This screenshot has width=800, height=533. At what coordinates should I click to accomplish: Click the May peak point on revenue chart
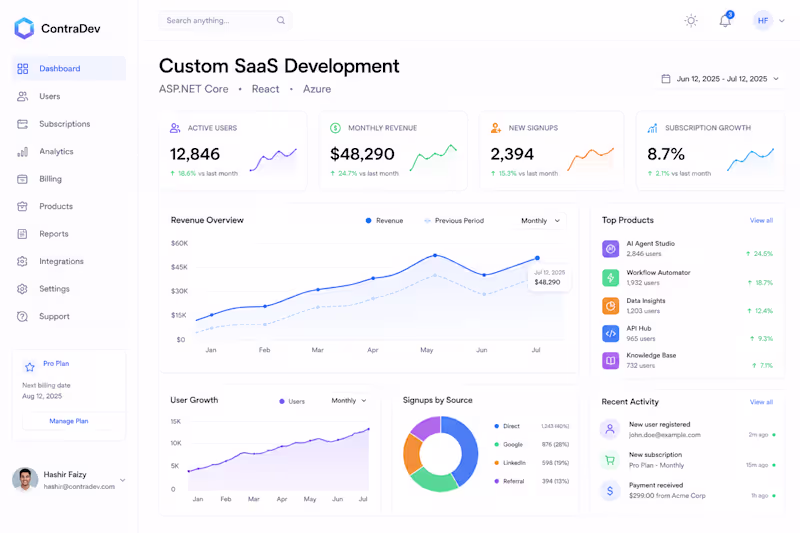435,255
